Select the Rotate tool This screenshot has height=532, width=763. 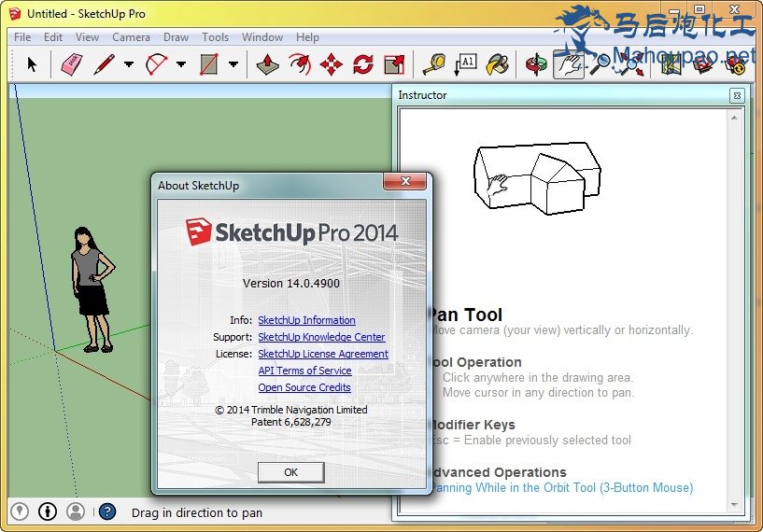[x=363, y=64]
